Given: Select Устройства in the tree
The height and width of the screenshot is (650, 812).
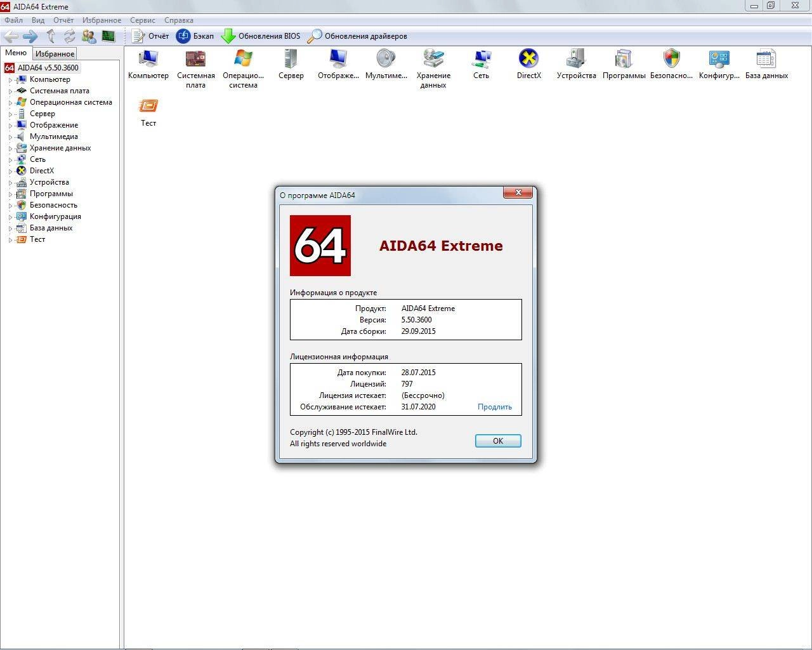Looking at the screenshot, I should (49, 182).
